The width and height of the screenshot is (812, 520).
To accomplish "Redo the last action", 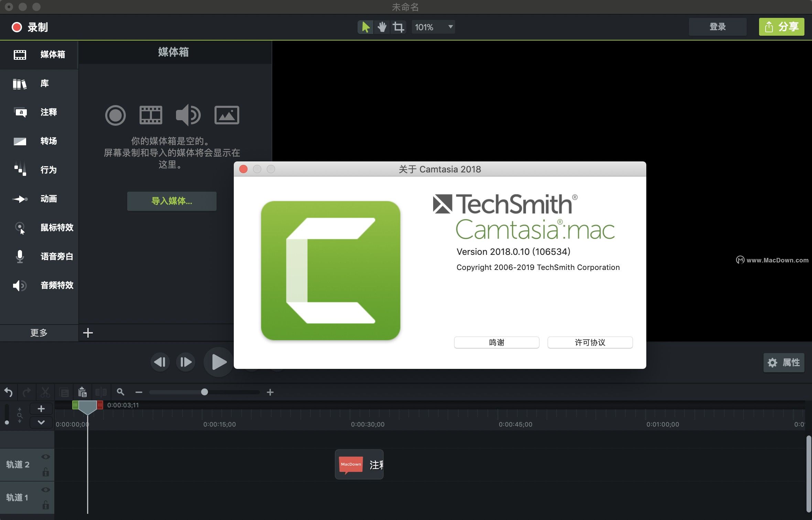I will [27, 392].
